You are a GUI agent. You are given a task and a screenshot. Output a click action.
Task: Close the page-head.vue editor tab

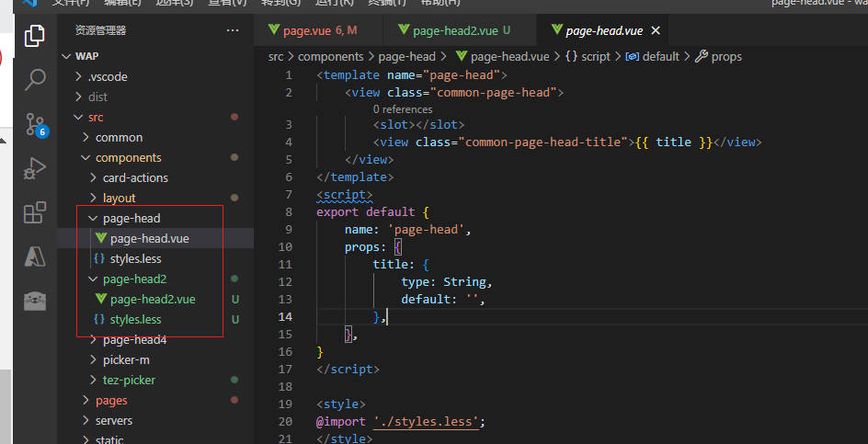click(656, 30)
